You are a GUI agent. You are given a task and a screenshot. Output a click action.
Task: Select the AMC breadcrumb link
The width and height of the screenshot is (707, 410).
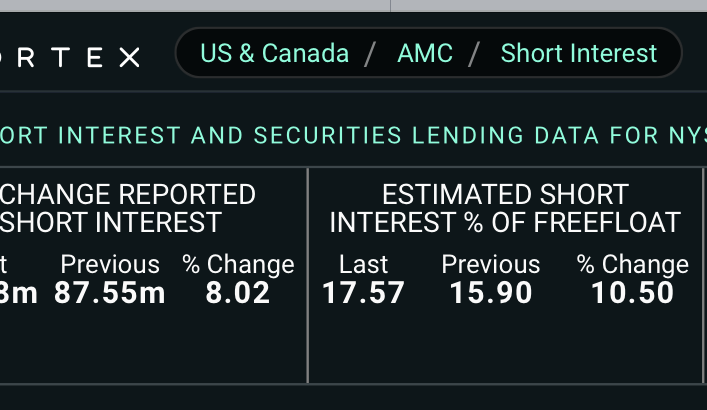pyautogui.click(x=425, y=53)
